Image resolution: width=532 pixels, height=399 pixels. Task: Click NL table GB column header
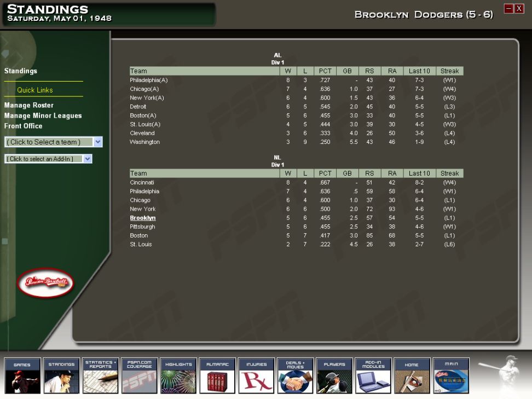coord(347,174)
